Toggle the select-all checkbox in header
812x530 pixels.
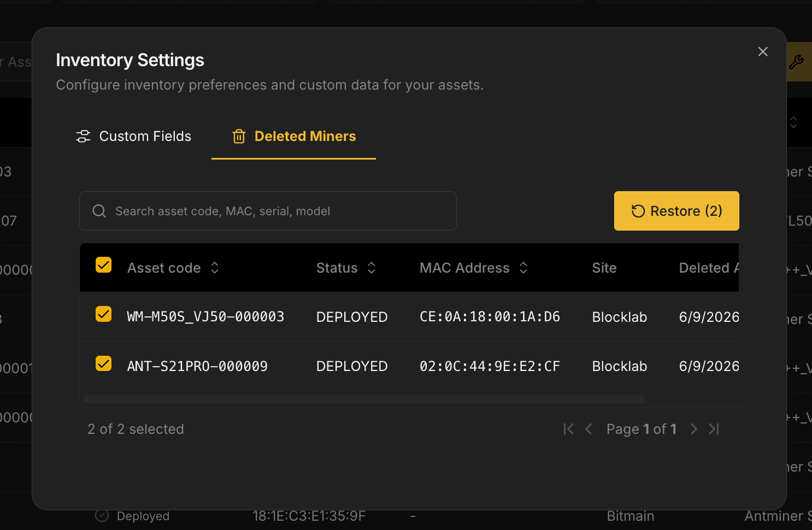[x=103, y=265]
